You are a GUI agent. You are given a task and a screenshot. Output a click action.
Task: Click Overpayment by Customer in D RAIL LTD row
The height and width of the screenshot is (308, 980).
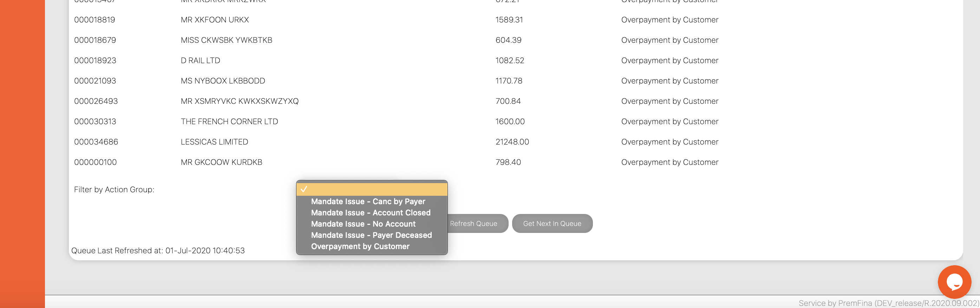(669, 60)
